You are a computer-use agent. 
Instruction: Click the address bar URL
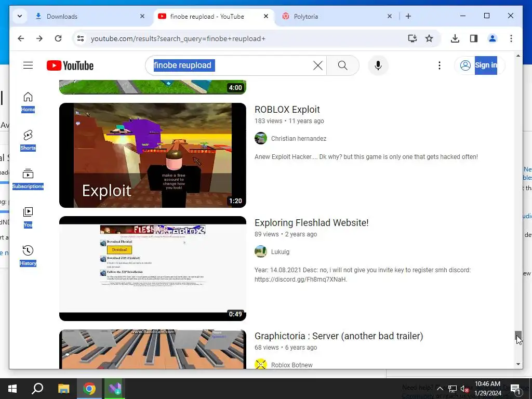click(178, 38)
